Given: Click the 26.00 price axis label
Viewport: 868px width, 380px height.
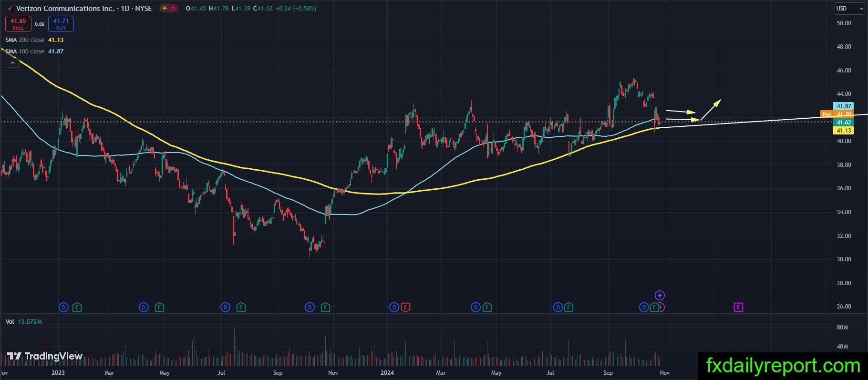Looking at the screenshot, I should 844,307.
